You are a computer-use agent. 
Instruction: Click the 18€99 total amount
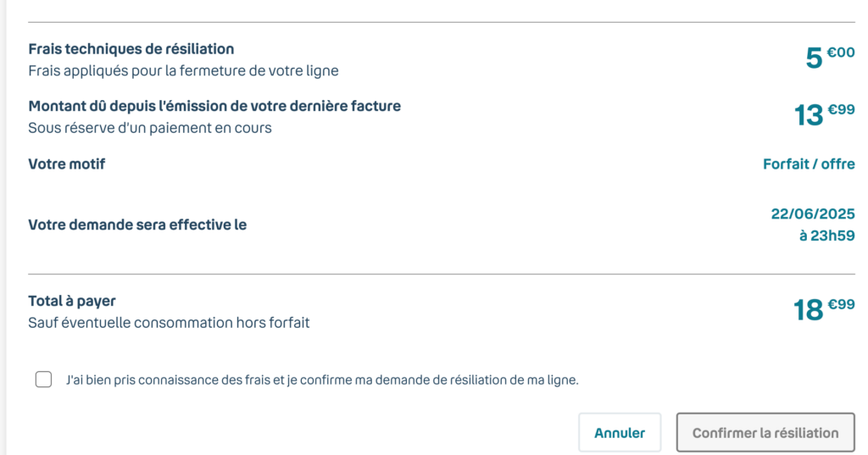click(824, 309)
